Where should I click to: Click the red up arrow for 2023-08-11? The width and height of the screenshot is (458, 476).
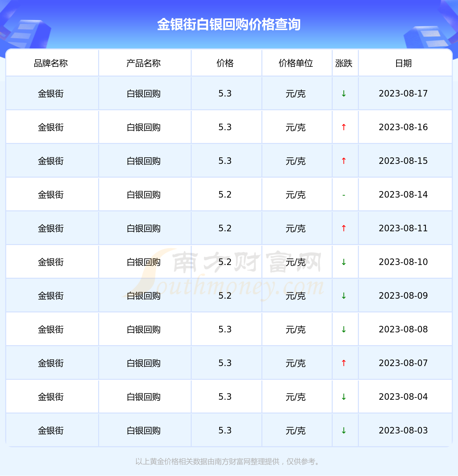tap(344, 229)
